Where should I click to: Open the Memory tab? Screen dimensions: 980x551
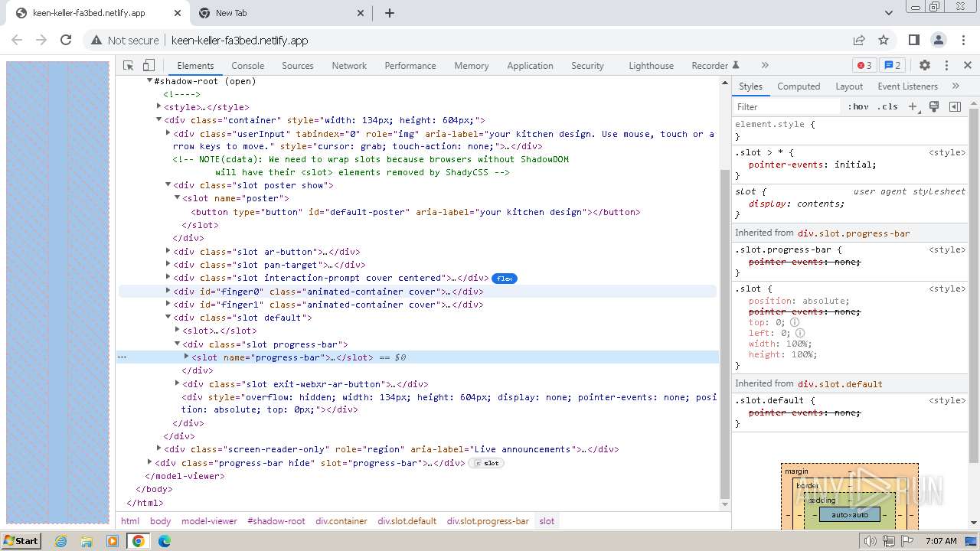click(472, 66)
